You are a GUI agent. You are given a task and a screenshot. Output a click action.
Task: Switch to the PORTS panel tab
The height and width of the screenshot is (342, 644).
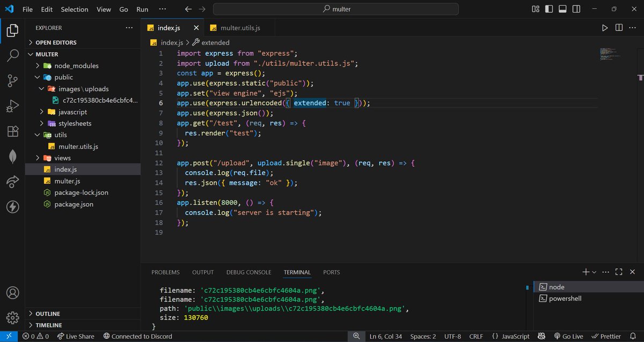pos(332,272)
